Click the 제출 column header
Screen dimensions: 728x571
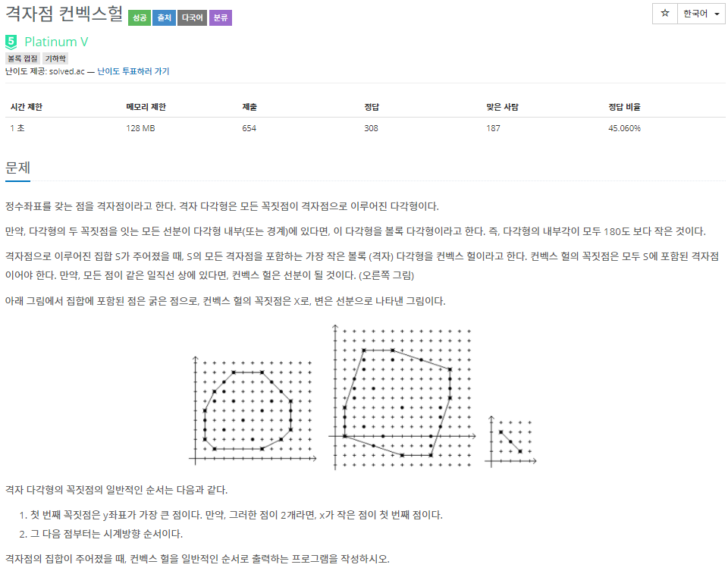[249, 107]
